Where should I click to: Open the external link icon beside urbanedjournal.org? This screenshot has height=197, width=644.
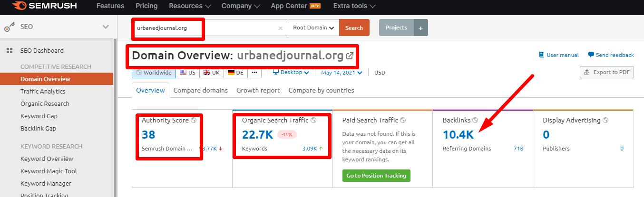[x=350, y=56]
